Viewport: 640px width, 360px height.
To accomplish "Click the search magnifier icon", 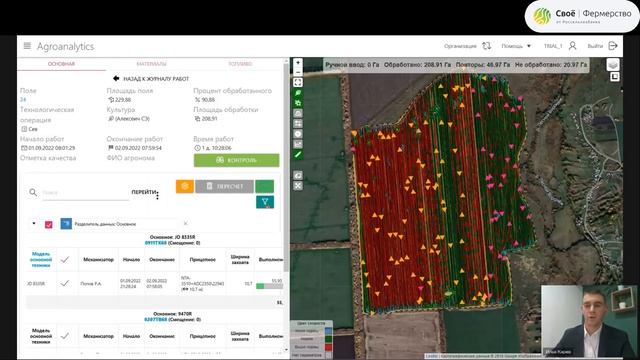I will click(x=33, y=192).
